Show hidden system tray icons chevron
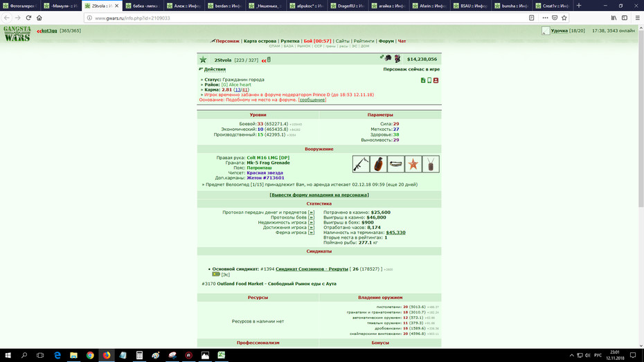 (x=571, y=356)
